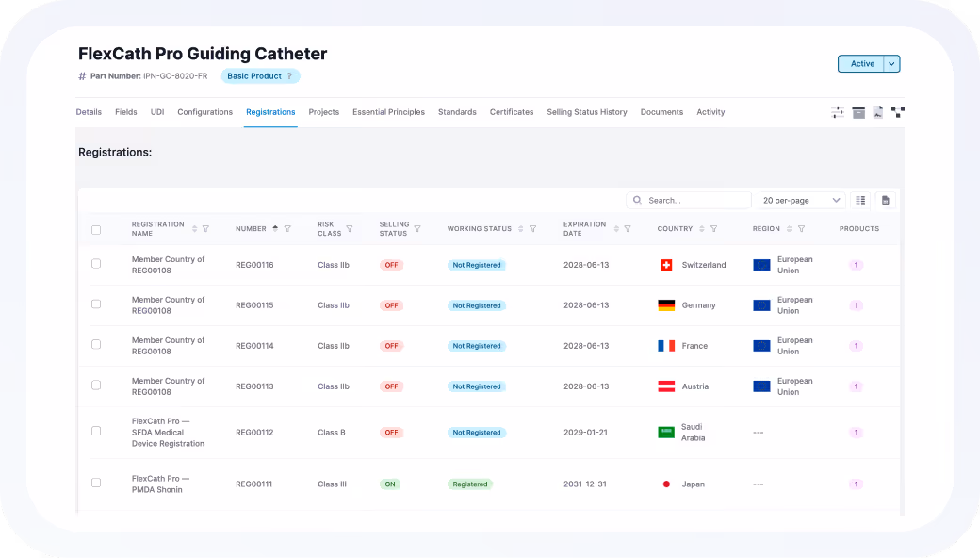Open the Configurations tab

(205, 112)
